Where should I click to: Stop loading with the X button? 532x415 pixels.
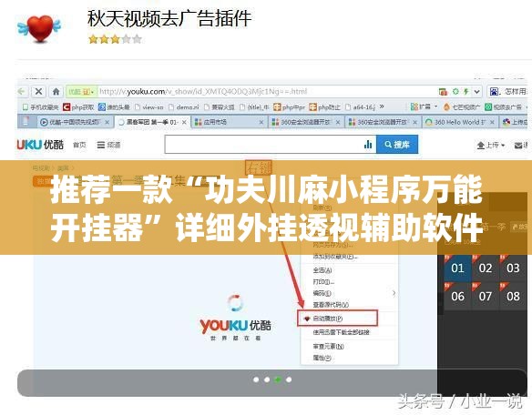[x=38, y=92]
